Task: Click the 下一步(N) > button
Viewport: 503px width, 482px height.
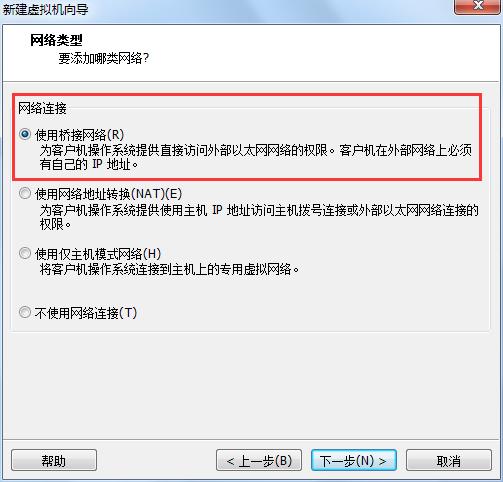Action: click(354, 460)
